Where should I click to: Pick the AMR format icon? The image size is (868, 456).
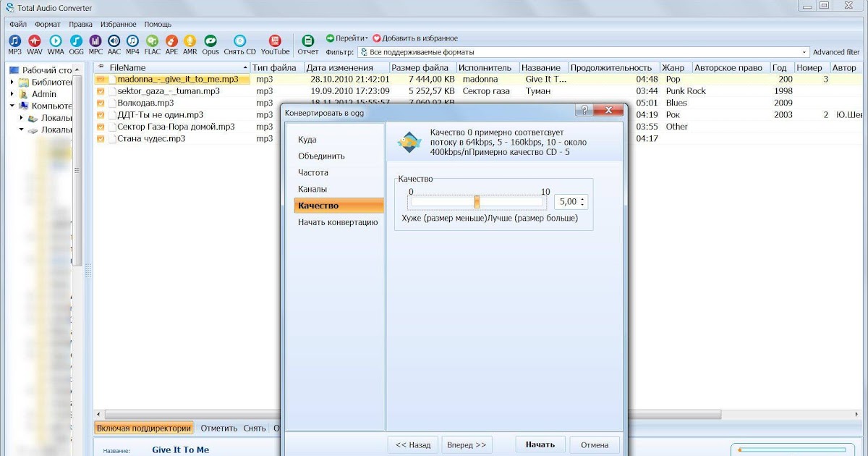tap(190, 41)
